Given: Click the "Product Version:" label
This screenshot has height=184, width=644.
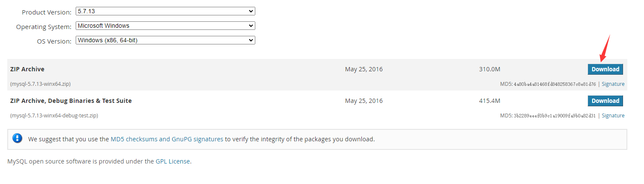Looking at the screenshot, I should click(x=46, y=12).
